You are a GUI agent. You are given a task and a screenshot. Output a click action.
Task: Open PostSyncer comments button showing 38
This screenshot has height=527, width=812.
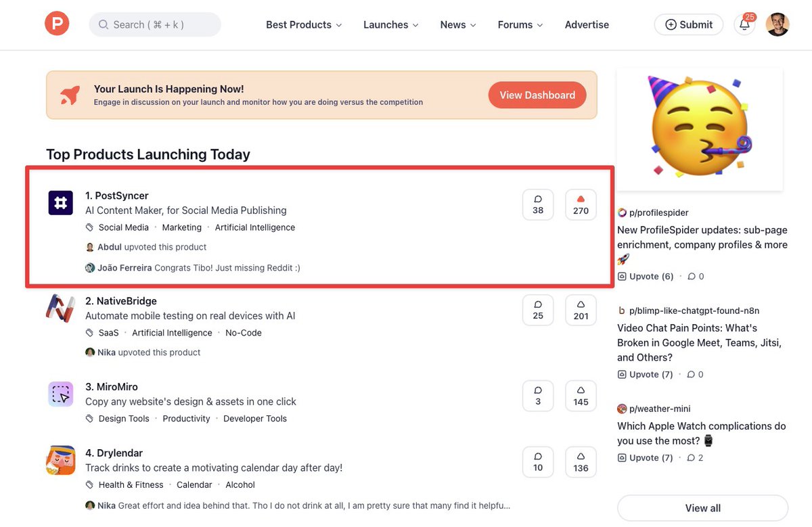click(x=538, y=204)
